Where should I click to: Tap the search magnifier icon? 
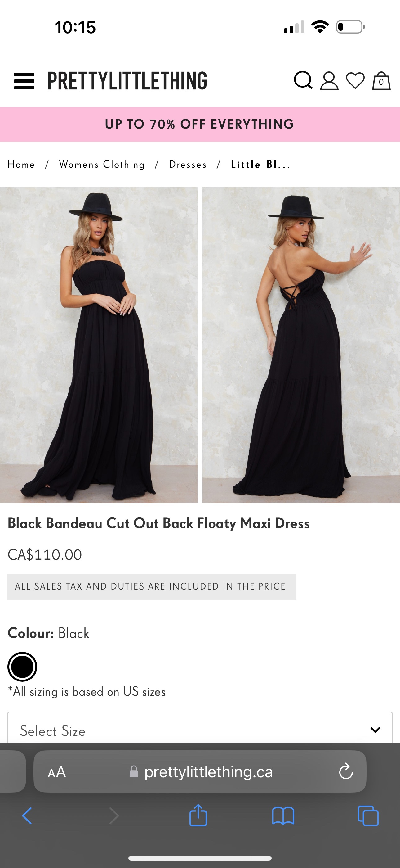point(303,80)
